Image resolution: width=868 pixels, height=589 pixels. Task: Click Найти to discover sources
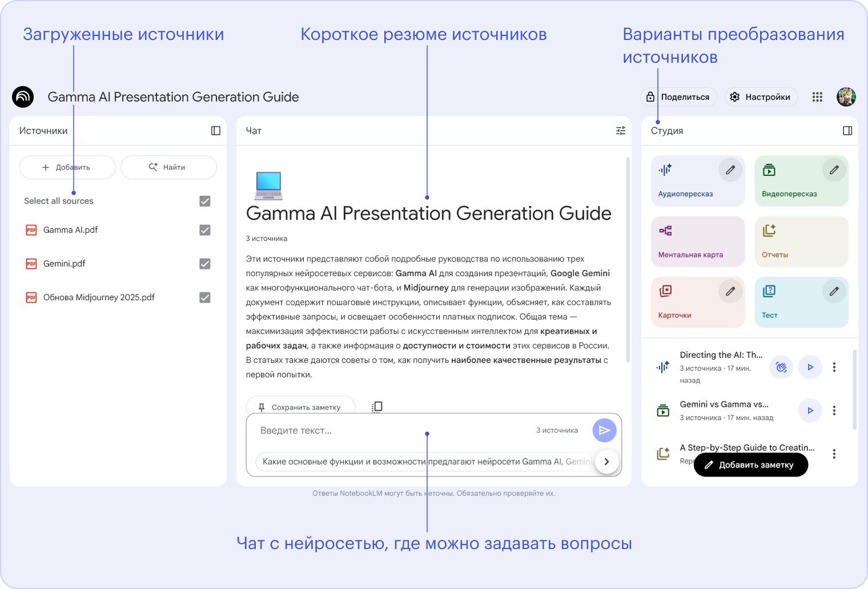click(168, 167)
